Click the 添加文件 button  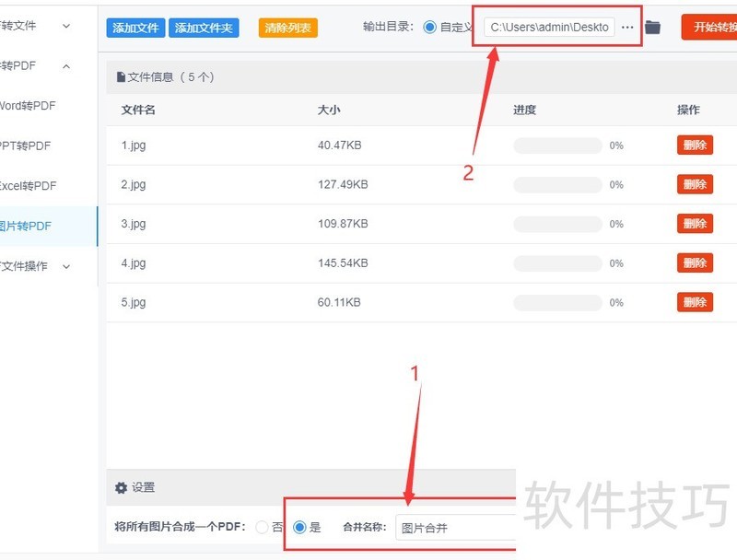tap(135, 27)
